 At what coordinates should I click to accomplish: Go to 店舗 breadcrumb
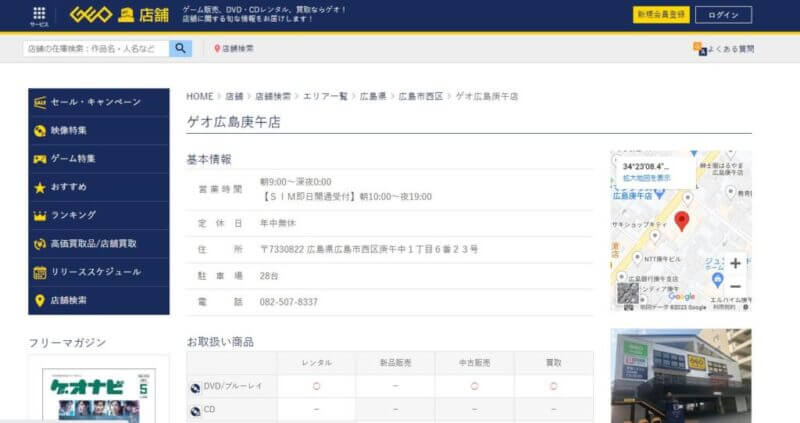tap(234, 96)
